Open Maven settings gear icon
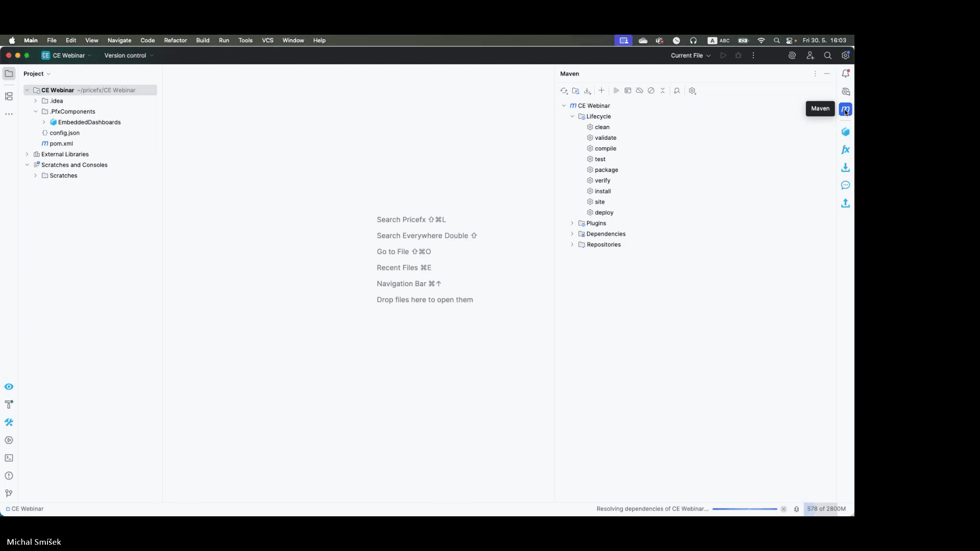 click(693, 91)
